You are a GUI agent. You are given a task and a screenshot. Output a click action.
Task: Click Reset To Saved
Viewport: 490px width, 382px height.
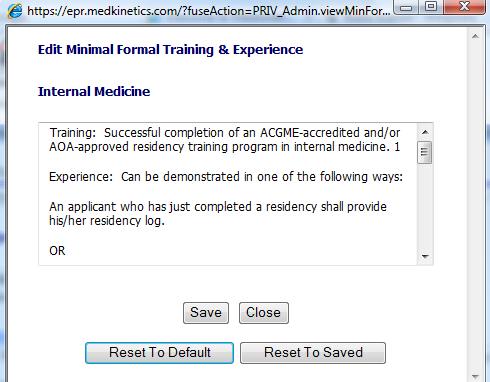point(313,353)
